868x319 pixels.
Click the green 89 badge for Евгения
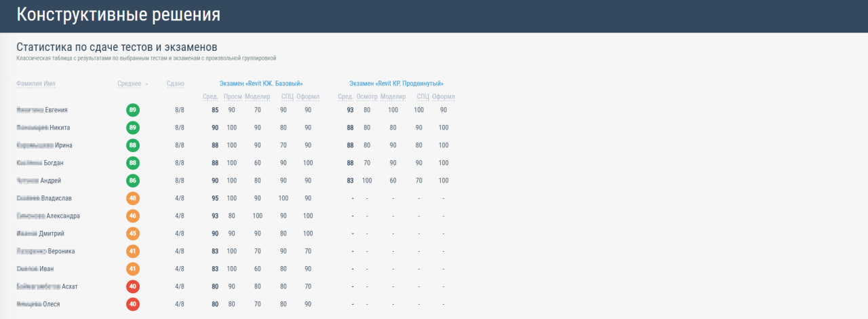point(133,110)
